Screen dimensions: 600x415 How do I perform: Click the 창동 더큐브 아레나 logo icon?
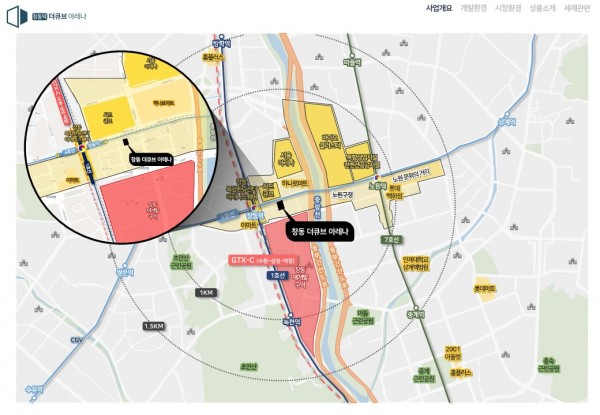pyautogui.click(x=17, y=17)
